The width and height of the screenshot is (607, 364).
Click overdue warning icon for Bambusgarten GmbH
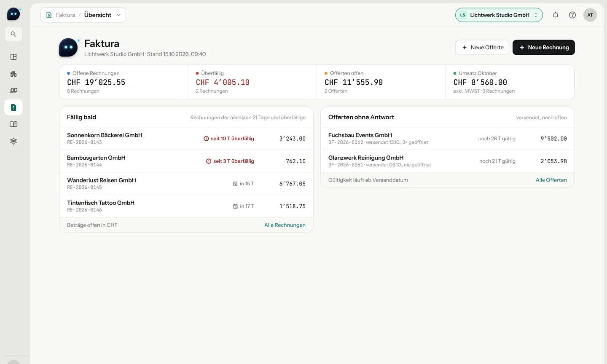point(209,161)
